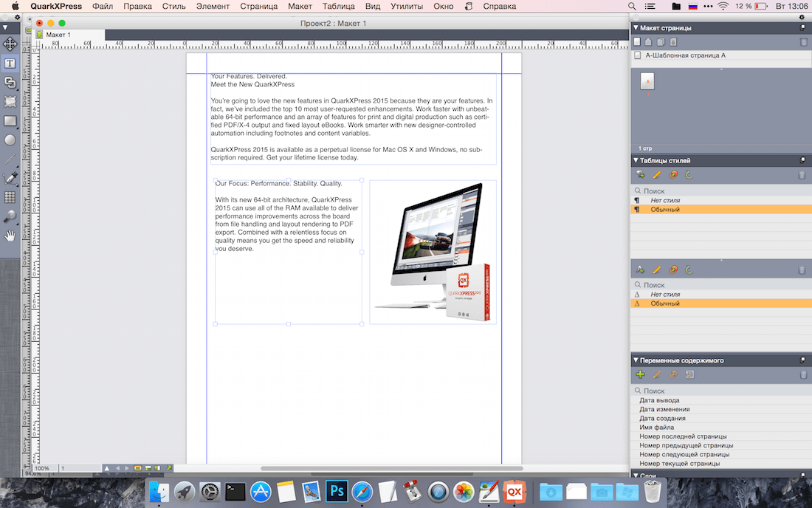Select the Text Linking tool
The height and width of the screenshot is (508, 812).
10,83
